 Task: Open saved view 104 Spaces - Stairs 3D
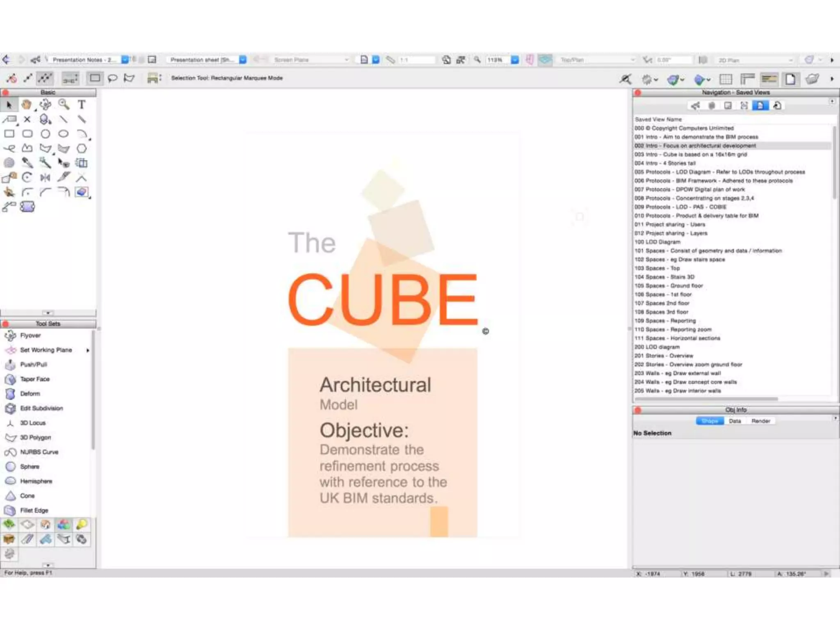(664, 277)
